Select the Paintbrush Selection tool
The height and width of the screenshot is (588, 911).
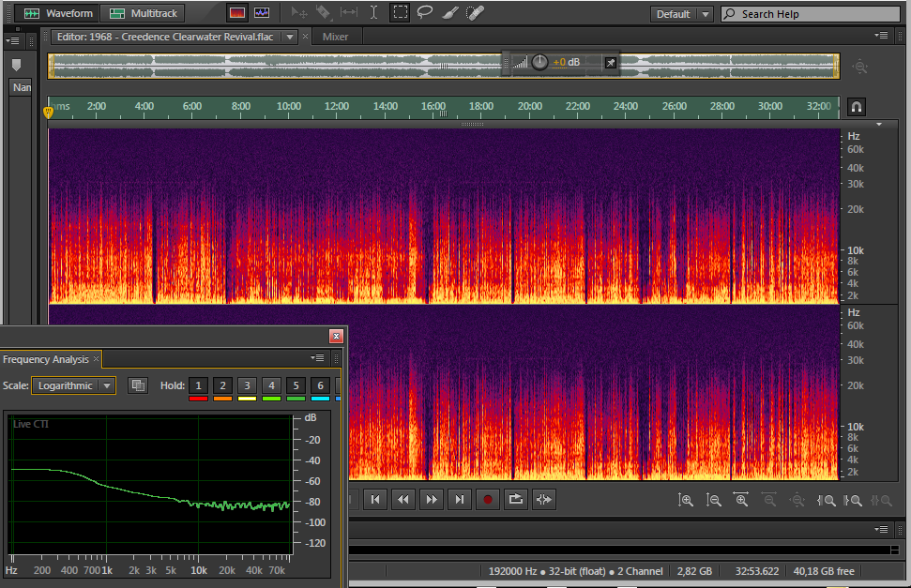449,13
